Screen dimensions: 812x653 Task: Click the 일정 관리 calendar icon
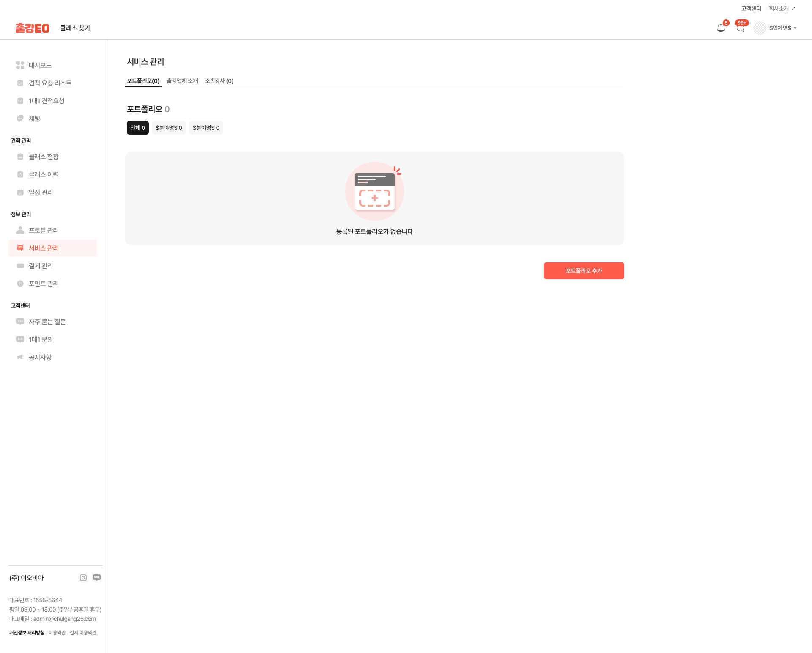(20, 192)
